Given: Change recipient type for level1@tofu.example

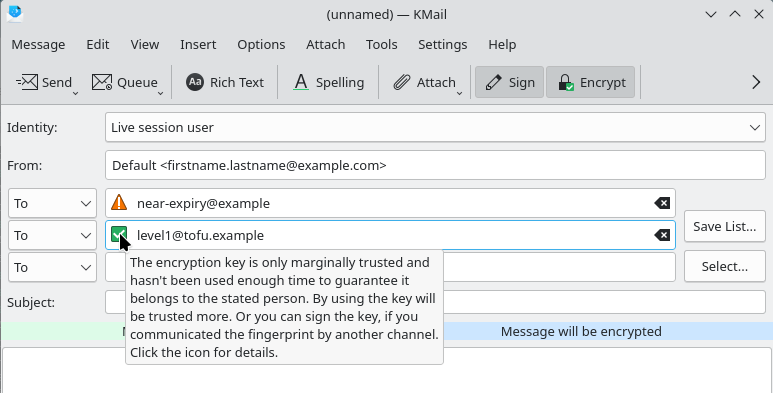Looking at the screenshot, I should click(x=52, y=235).
